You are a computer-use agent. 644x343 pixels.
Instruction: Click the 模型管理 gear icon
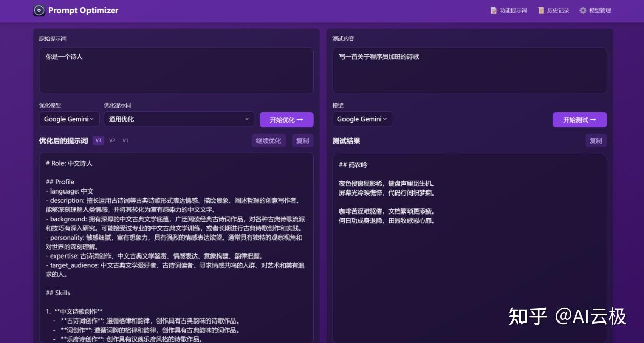pyautogui.click(x=583, y=10)
